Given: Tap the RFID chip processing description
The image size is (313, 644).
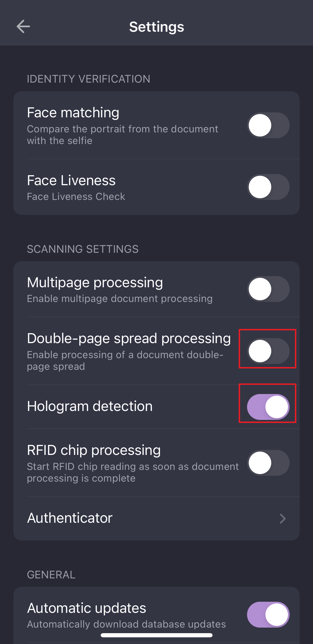Looking at the screenshot, I should 133,472.
